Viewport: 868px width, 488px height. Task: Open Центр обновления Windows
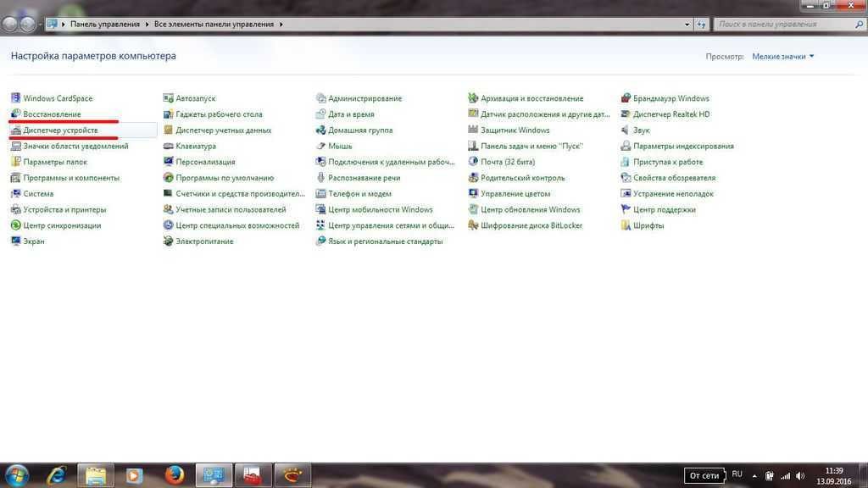coord(530,209)
